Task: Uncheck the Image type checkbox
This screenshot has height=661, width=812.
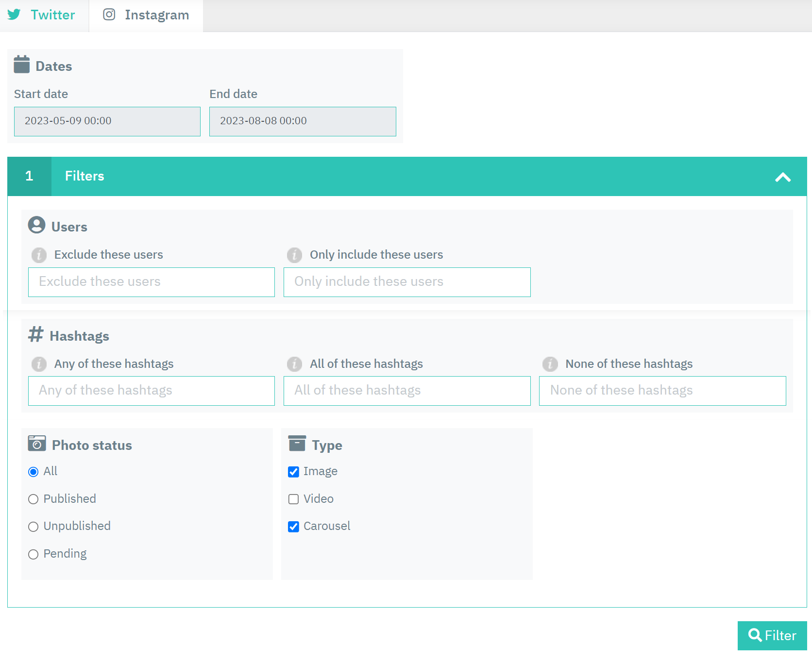Action: click(x=293, y=472)
